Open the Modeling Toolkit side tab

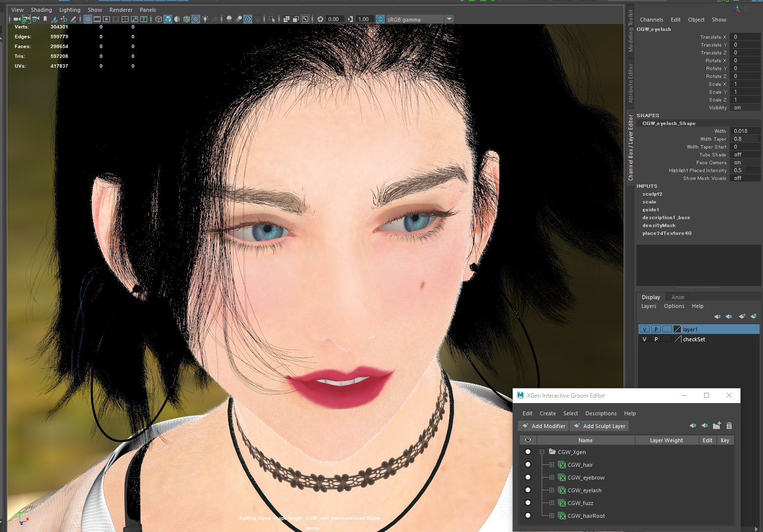click(631, 31)
